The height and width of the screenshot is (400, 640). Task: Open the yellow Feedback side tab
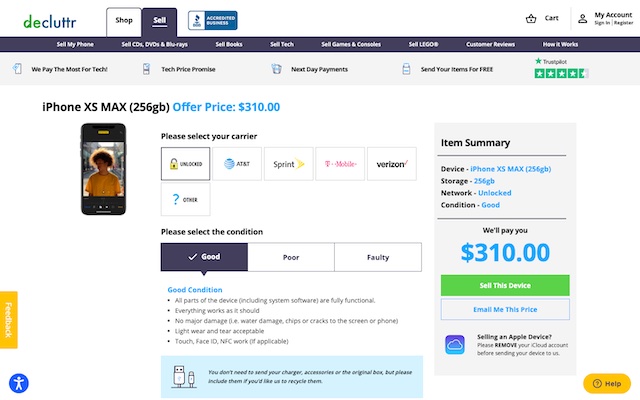point(8,319)
